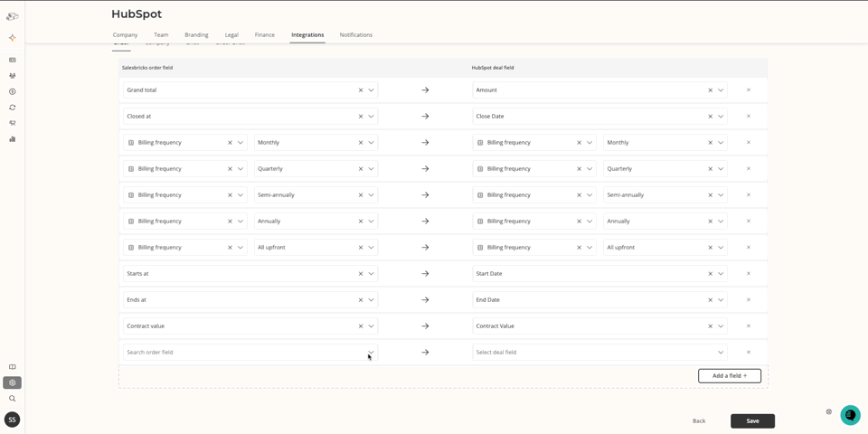The width and height of the screenshot is (868, 434).
Task: Click the Salesbricks order field column header
Action: [x=147, y=68]
